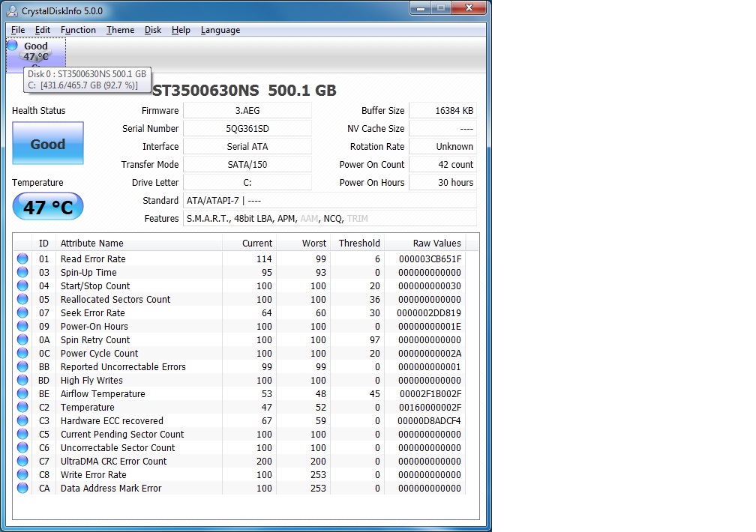Click the Power On Count field 42 count

442,164
